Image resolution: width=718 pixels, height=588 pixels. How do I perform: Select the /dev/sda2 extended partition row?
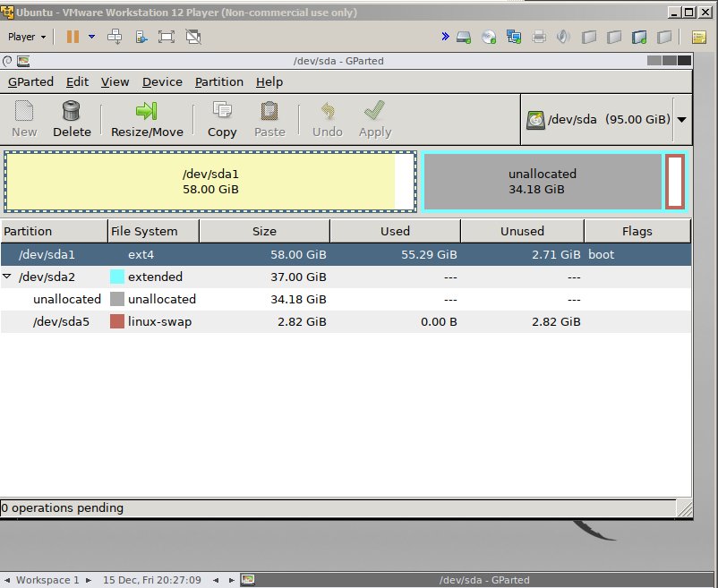[346, 277]
